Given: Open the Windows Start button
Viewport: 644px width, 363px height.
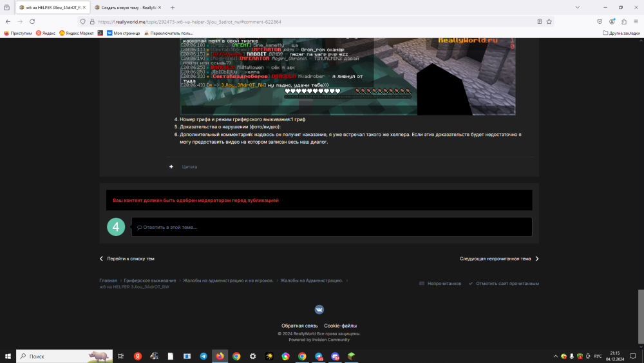Looking at the screenshot, I should tap(8, 357).
